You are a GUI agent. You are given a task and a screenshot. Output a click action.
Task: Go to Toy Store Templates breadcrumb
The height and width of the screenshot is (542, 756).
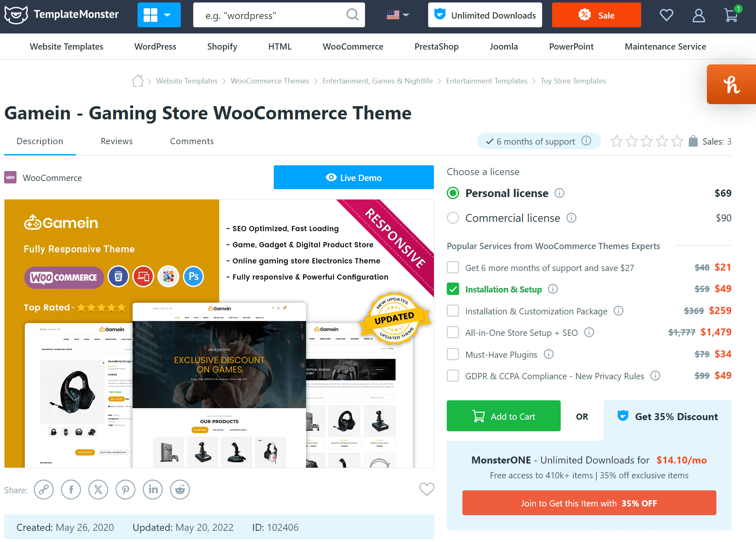tap(573, 81)
